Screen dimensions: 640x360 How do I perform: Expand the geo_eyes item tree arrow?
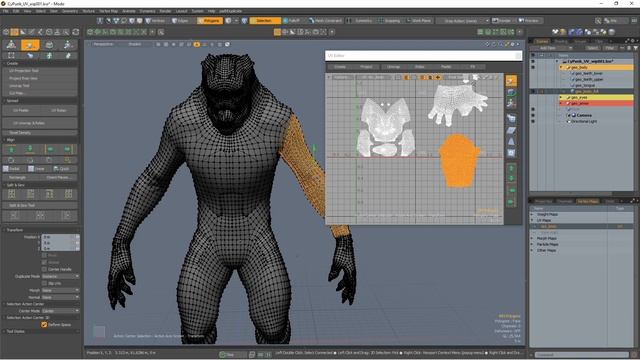coord(561,98)
